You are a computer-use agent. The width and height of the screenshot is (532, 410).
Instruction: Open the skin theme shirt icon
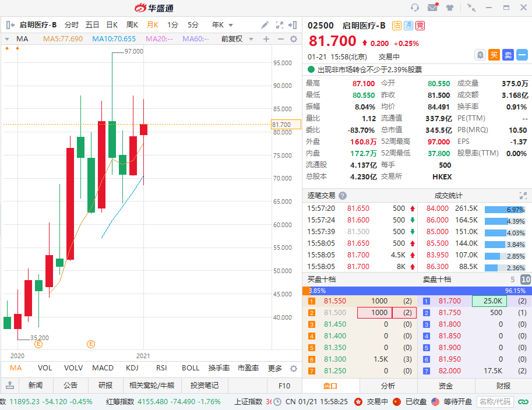point(450,8)
